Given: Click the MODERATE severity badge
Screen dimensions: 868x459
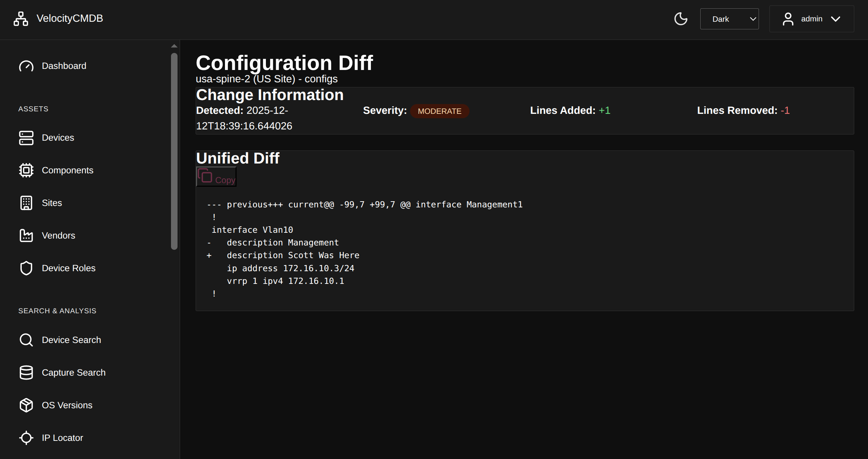Looking at the screenshot, I should 439,111.
